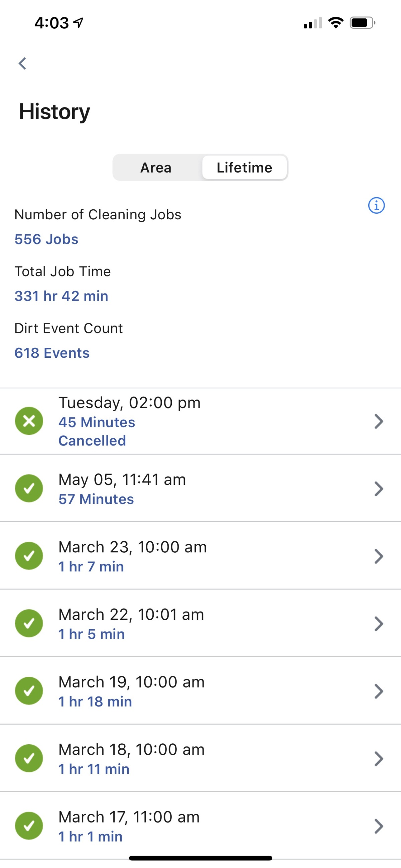Tap the green checkmark for March 19 job
This screenshot has height=868, width=401.
tap(29, 691)
